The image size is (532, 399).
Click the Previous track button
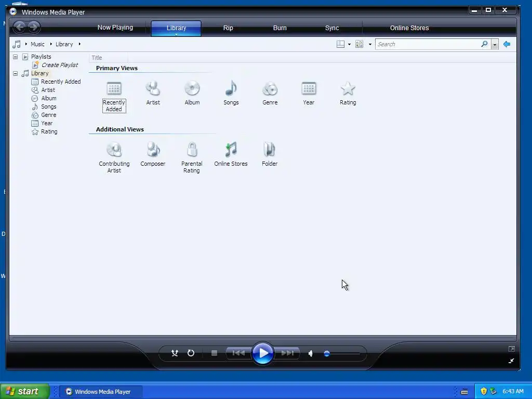click(x=238, y=353)
